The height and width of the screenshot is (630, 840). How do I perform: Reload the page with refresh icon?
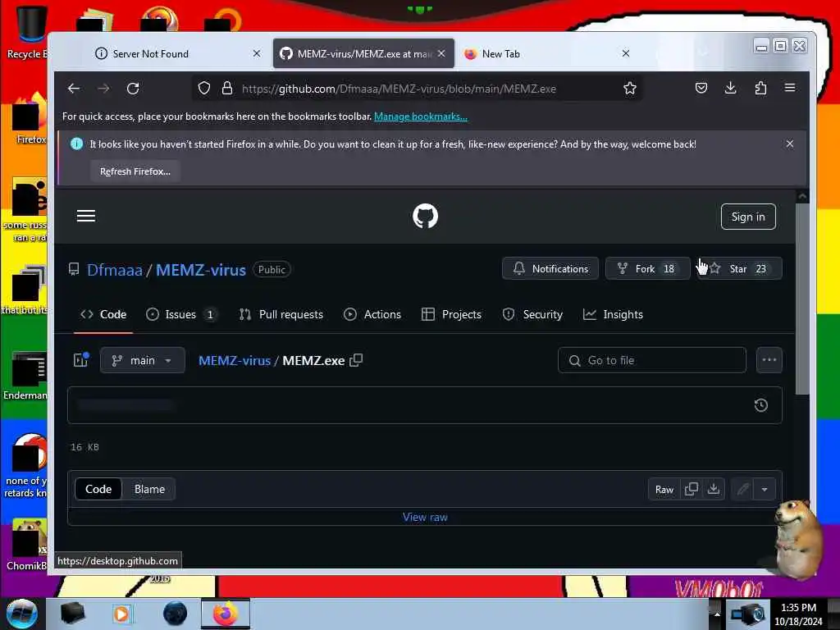tap(133, 89)
